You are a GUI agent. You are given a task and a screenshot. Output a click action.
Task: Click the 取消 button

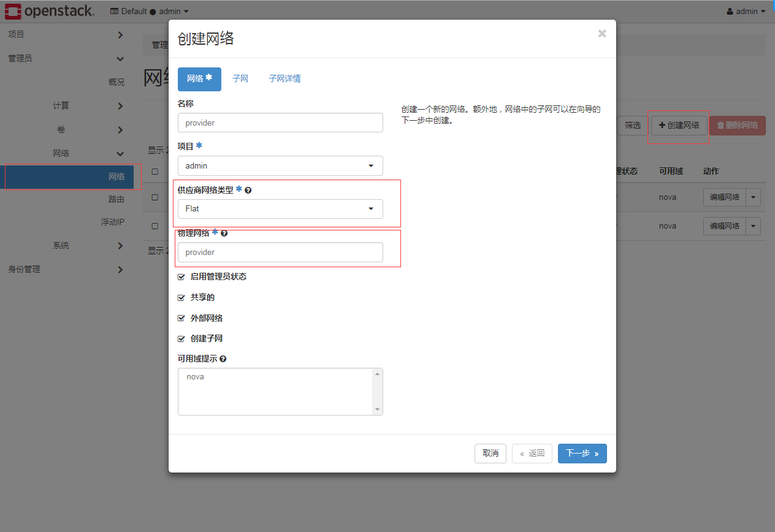[x=490, y=453]
